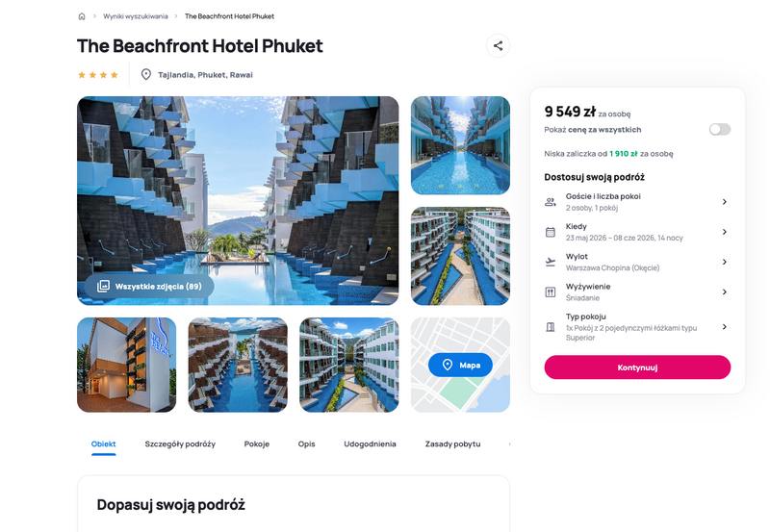Toggle Pokaż cenę za wszystkich switch
Screen dimensions: 770x532
pos(719,129)
